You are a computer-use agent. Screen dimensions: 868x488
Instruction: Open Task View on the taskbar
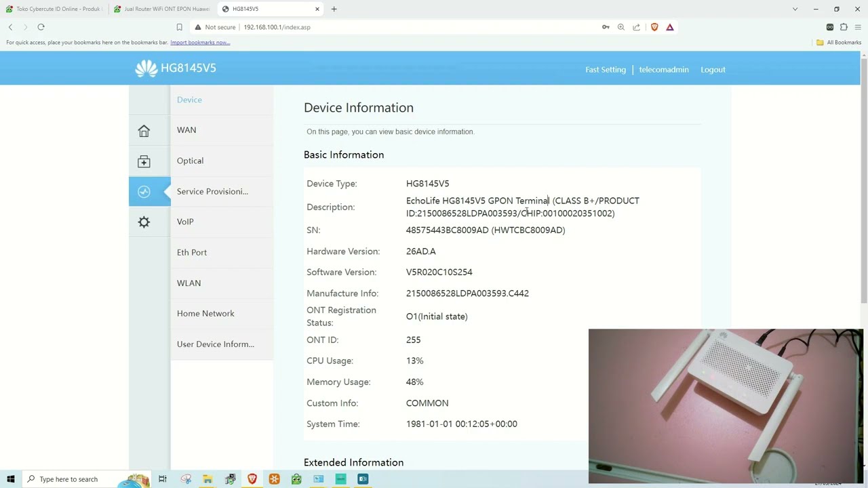point(162,479)
